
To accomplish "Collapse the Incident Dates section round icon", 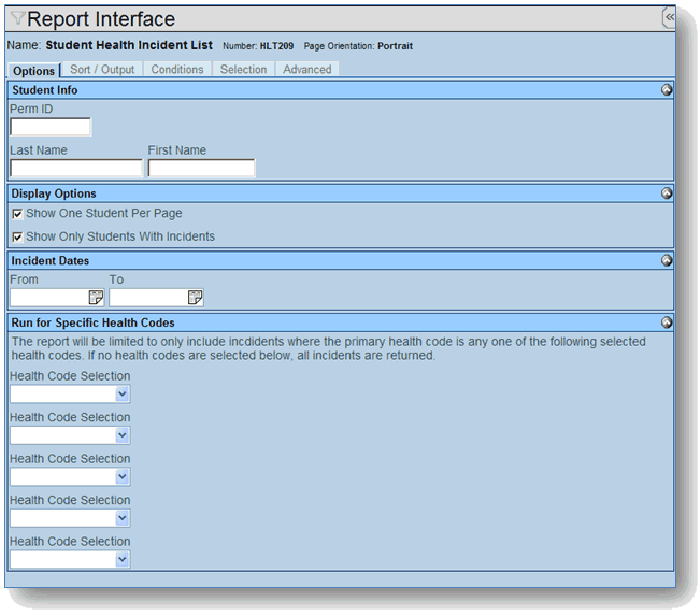I will pyautogui.click(x=666, y=261).
